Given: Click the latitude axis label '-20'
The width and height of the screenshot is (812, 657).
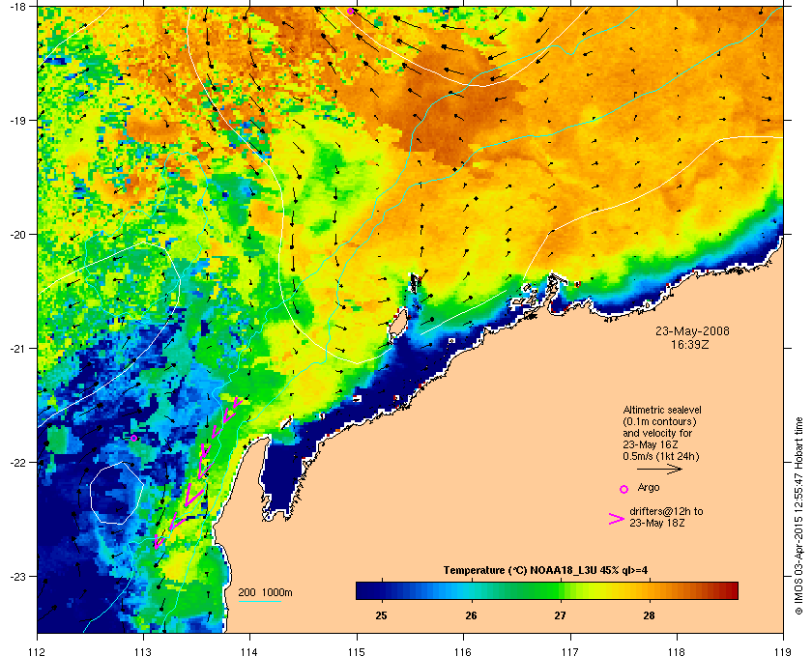Looking at the screenshot, I should 17,234.
